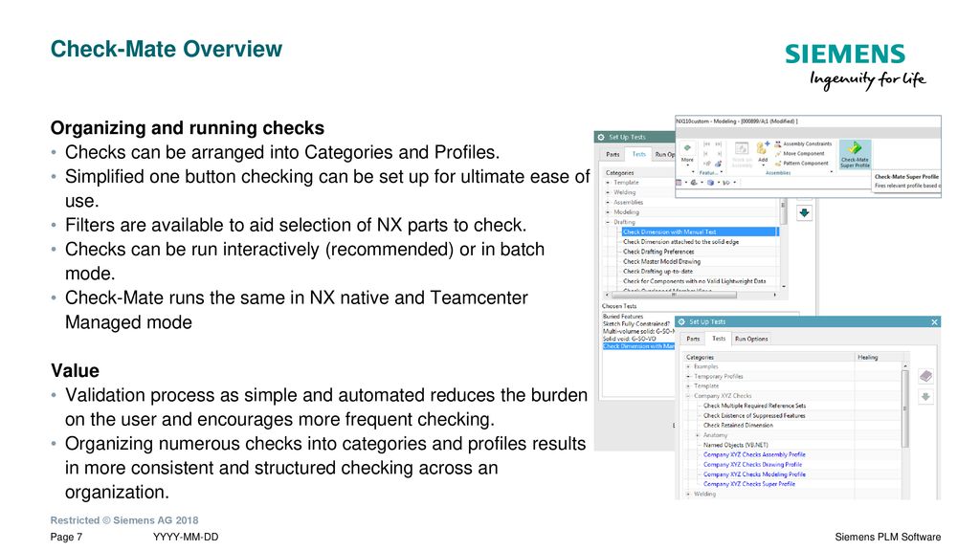Open Assembly Constraints in the Assemblies group

(803, 143)
